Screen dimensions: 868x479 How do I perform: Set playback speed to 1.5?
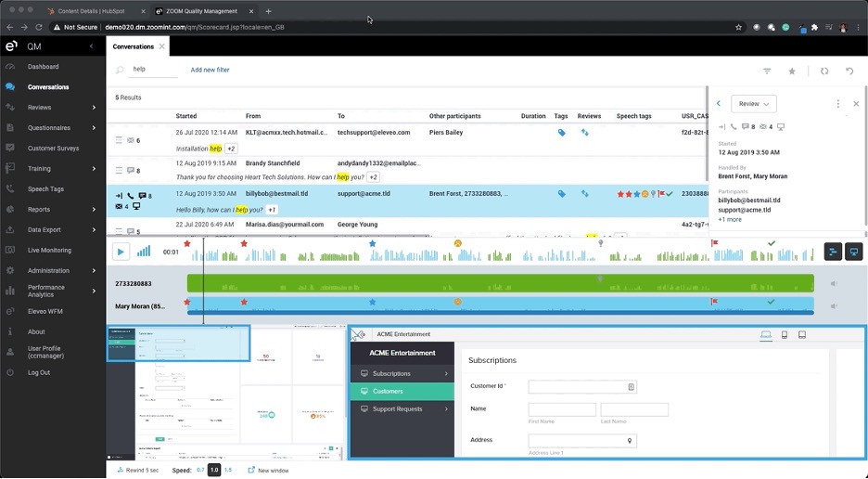coord(227,470)
